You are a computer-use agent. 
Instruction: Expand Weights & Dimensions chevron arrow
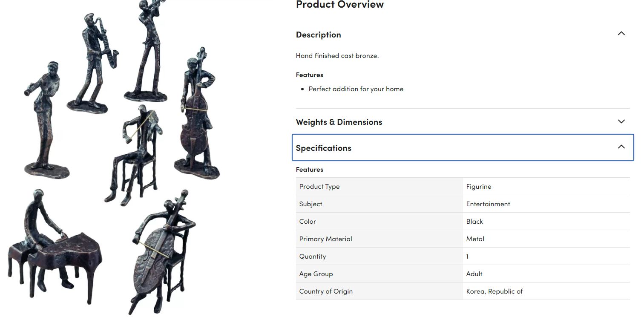621,121
